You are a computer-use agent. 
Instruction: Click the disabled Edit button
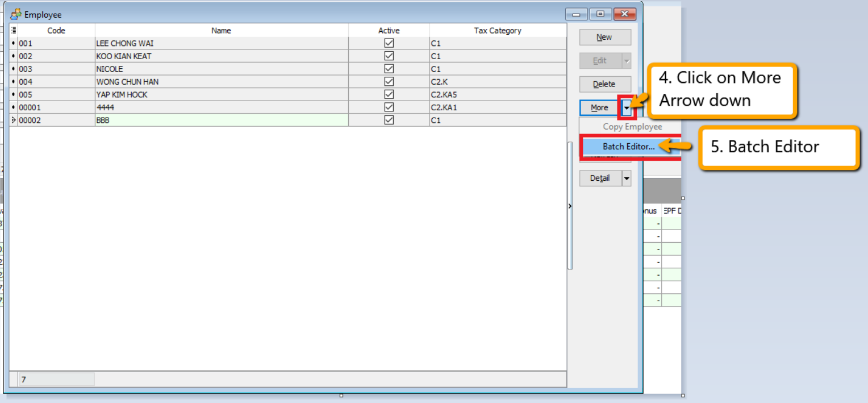coord(599,60)
